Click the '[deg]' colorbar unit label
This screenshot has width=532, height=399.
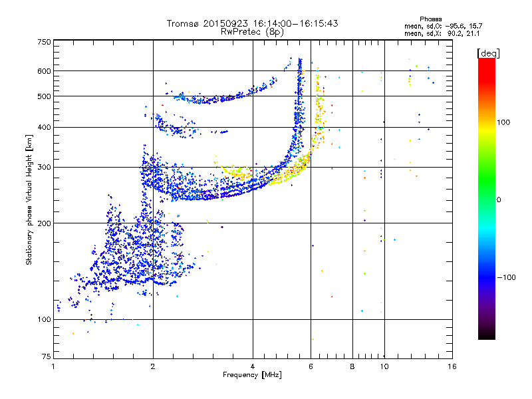click(488, 53)
